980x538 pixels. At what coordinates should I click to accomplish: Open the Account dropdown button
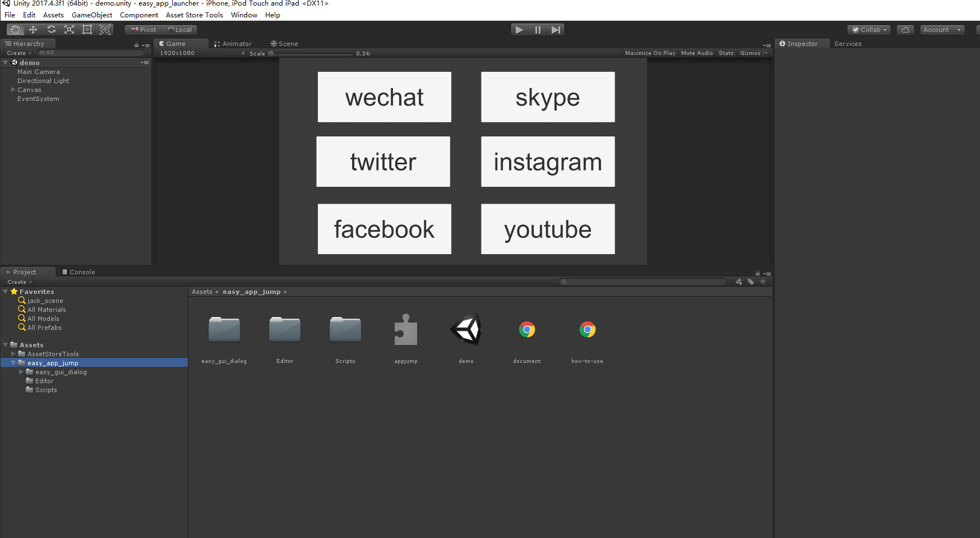tap(942, 29)
